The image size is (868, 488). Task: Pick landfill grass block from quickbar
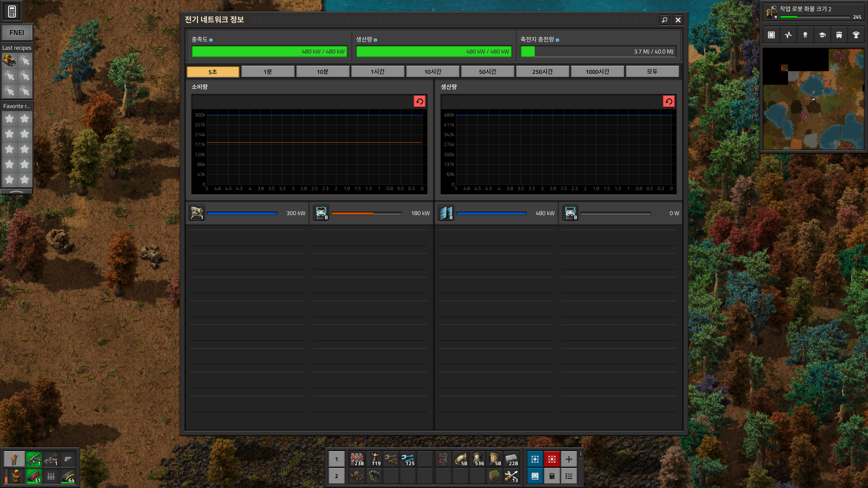pyautogui.click(x=494, y=476)
